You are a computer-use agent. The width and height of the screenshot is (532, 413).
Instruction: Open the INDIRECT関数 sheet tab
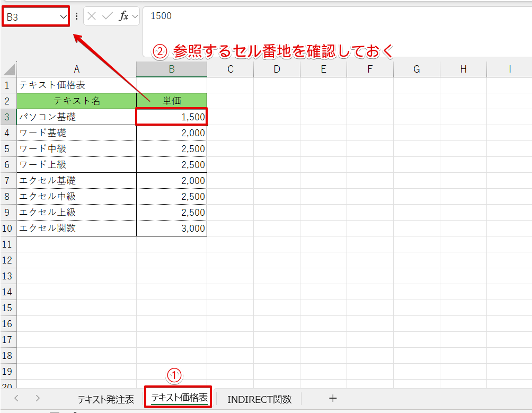pyautogui.click(x=259, y=399)
